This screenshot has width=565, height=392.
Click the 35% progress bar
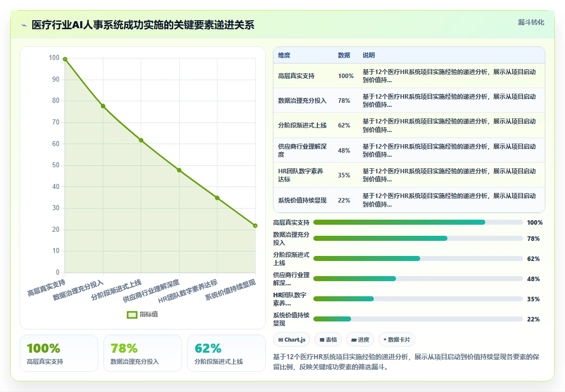point(418,299)
